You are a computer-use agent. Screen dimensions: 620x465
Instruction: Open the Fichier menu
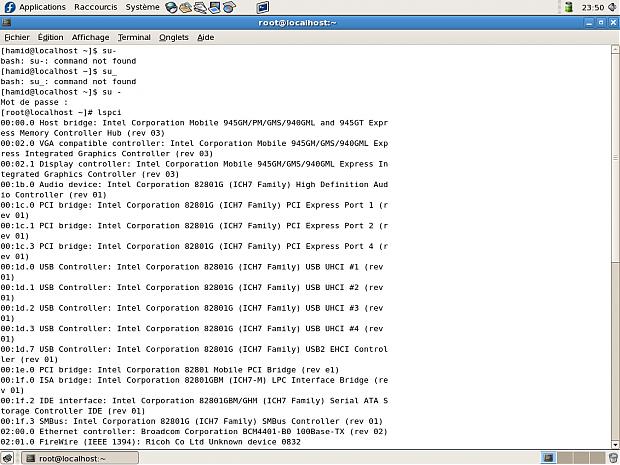point(17,37)
